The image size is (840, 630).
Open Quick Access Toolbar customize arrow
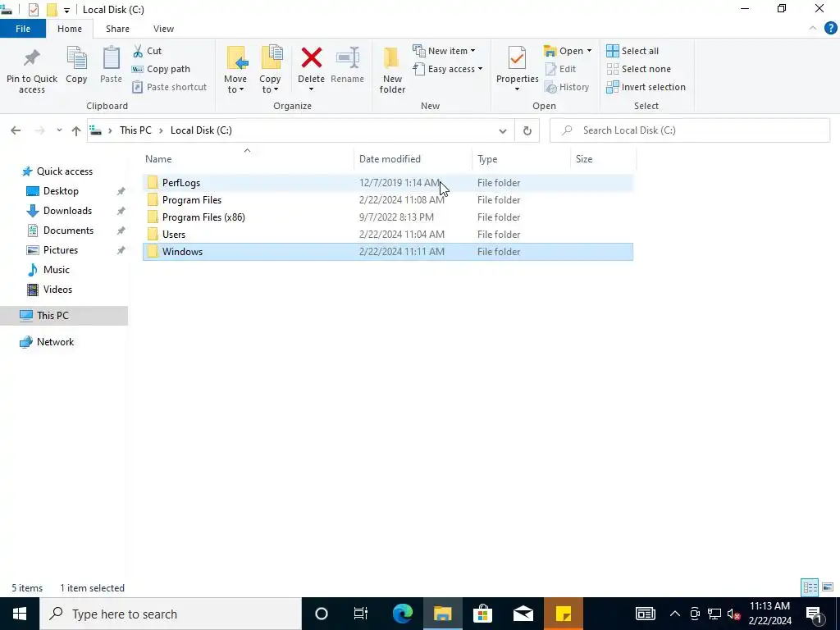[x=66, y=10]
